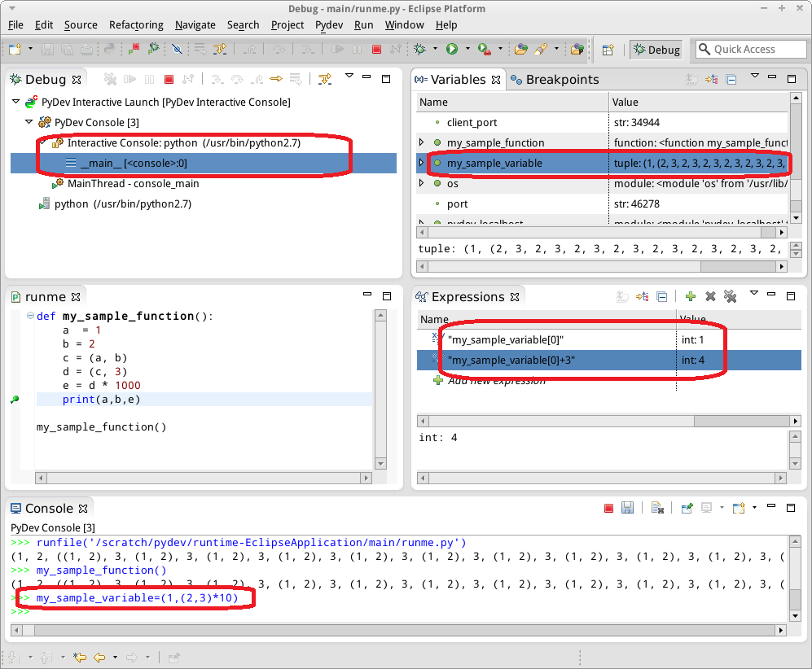The image size is (812, 669).
Task: Open the File menu
Action: coord(15,25)
